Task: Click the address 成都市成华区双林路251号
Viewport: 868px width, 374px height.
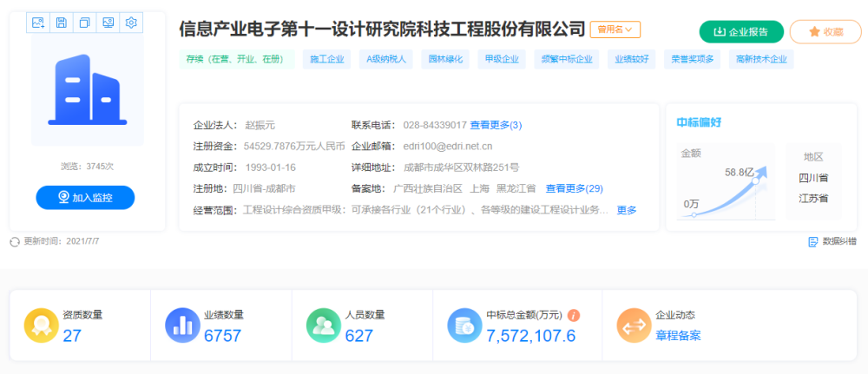Action: pyautogui.click(x=461, y=167)
